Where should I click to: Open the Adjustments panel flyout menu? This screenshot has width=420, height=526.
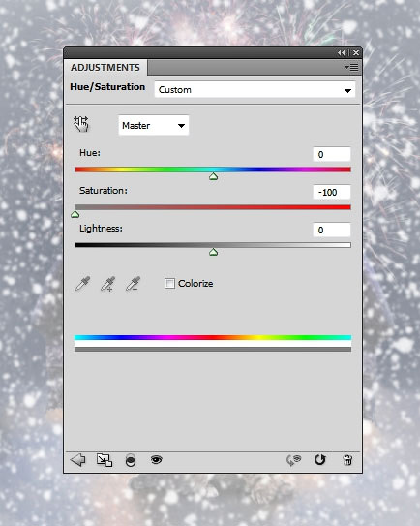pos(351,68)
